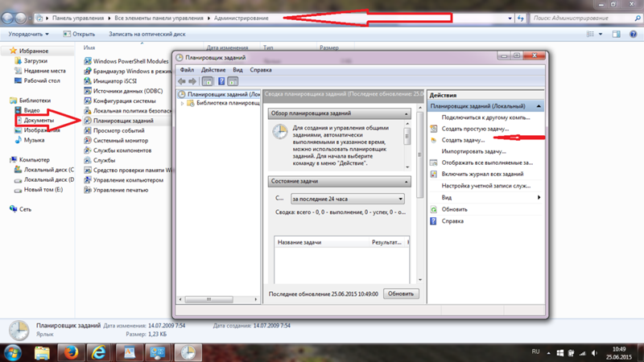Select Планировщик заданий in file list

coord(118,121)
